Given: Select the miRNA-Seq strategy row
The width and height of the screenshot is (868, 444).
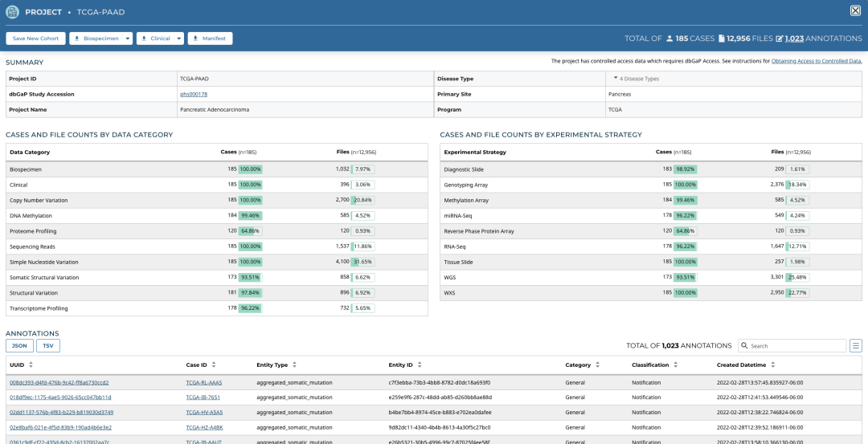Looking at the screenshot, I should [650, 216].
